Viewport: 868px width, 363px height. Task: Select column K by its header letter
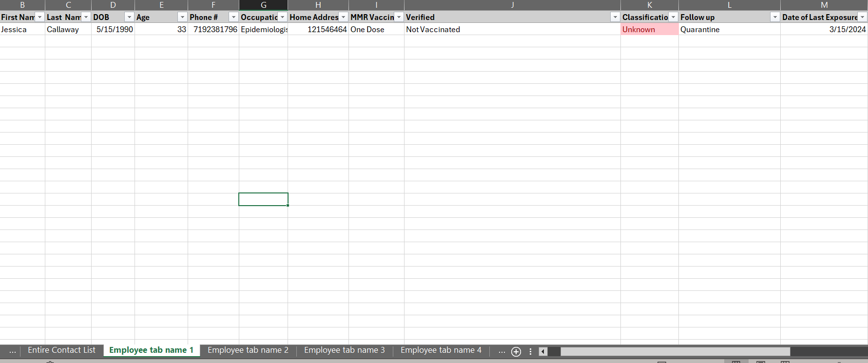(x=650, y=5)
